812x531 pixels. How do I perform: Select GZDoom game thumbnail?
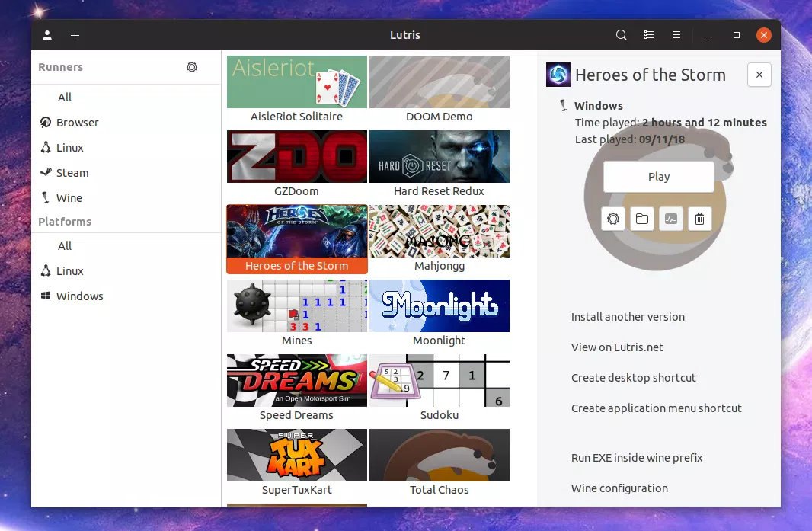pyautogui.click(x=297, y=156)
